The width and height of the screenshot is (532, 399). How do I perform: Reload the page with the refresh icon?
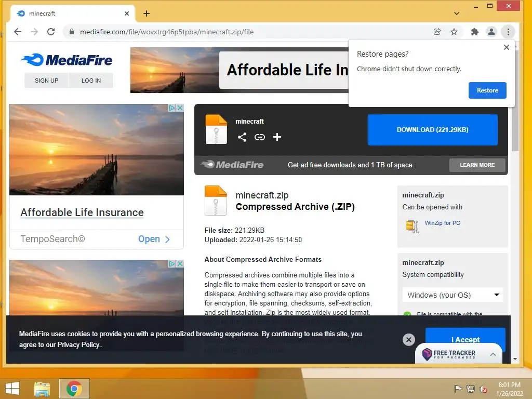point(51,32)
